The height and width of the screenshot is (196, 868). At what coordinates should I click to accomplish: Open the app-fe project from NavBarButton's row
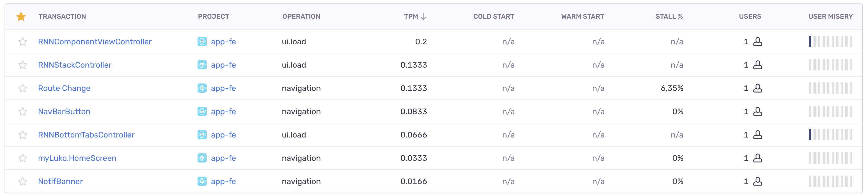[x=223, y=111]
